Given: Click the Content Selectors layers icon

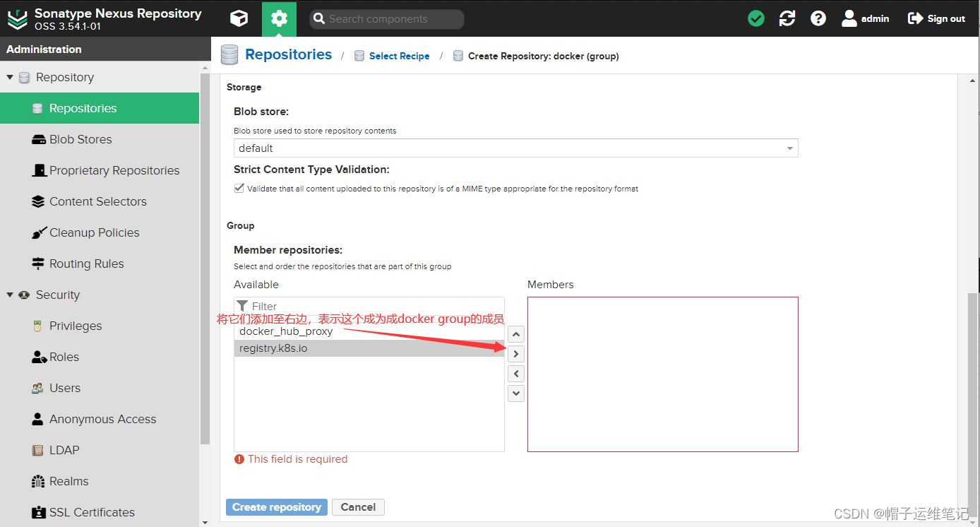Looking at the screenshot, I should coord(38,201).
